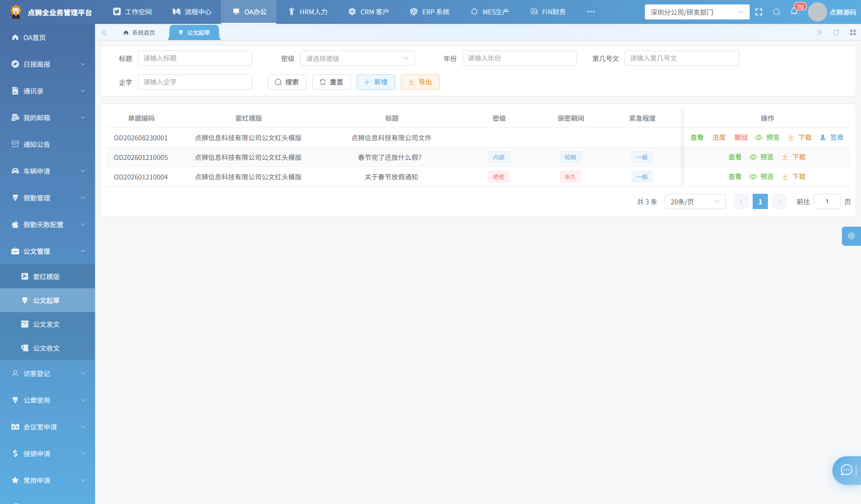Click 查看 for OD202608230001 row
This screenshot has height=504, width=861.
[697, 137]
